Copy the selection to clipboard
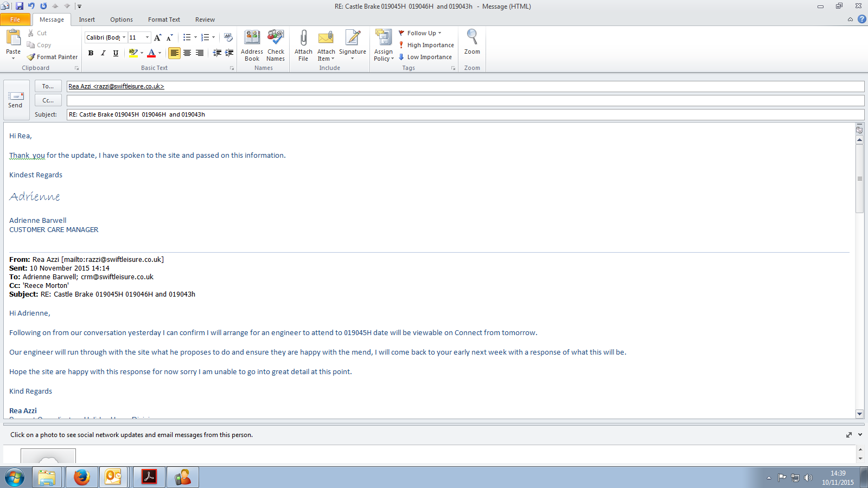The height and width of the screenshot is (488, 868). [39, 45]
